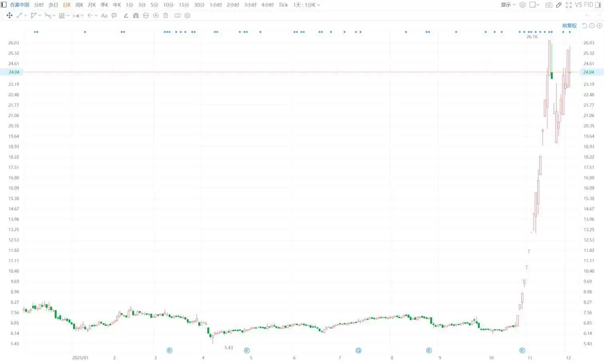Switch to the 4小时 interval
The height and width of the screenshot is (364, 604).
pos(268,5)
